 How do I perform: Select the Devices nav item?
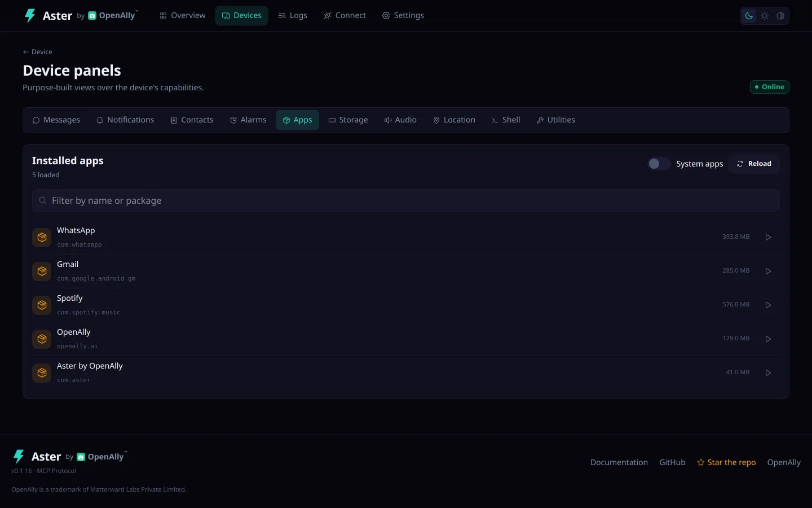241,16
